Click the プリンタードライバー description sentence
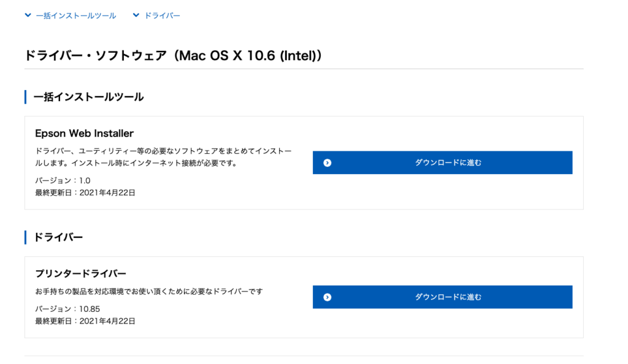Viewport: 628px width, 364px height. click(148, 292)
